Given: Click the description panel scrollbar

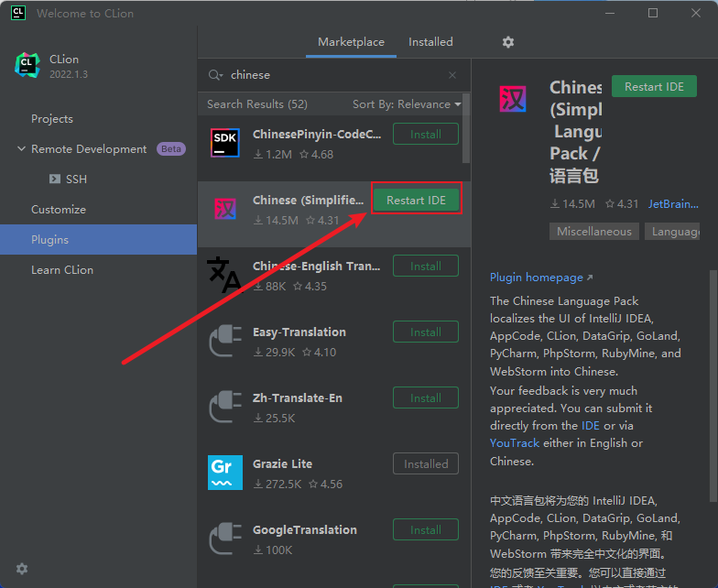Looking at the screenshot, I should pos(713,385).
